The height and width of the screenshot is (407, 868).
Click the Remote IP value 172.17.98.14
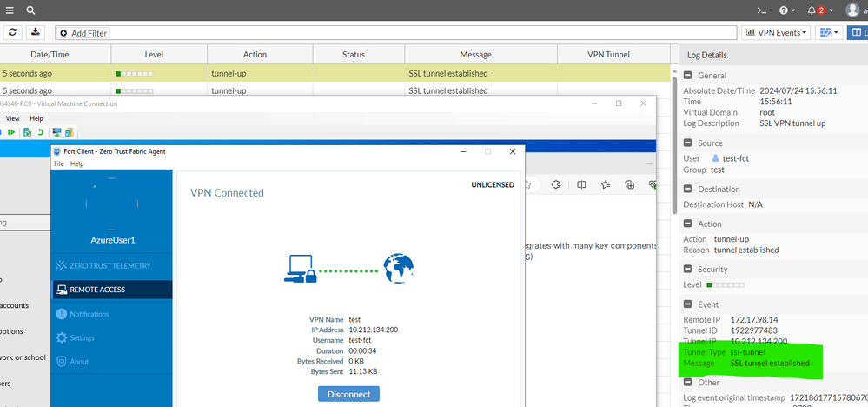[x=754, y=319]
